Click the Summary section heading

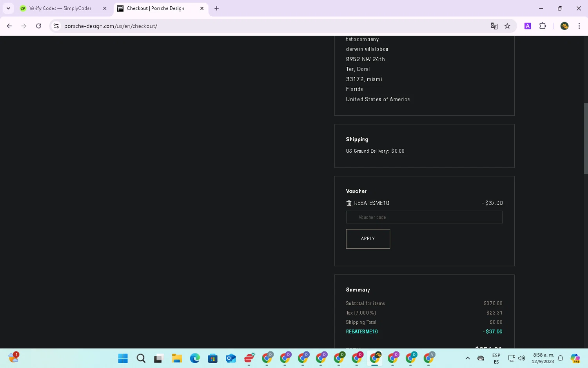358,290
